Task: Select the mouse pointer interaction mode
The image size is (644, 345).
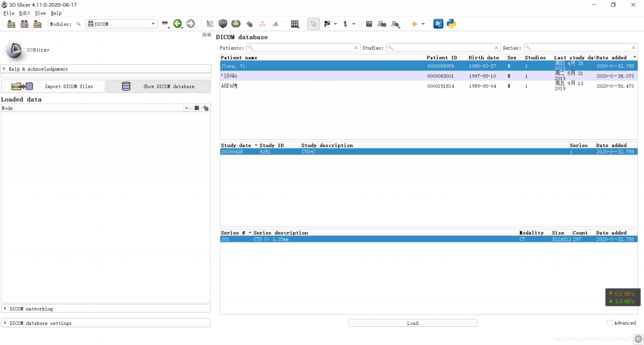Action: click(313, 24)
